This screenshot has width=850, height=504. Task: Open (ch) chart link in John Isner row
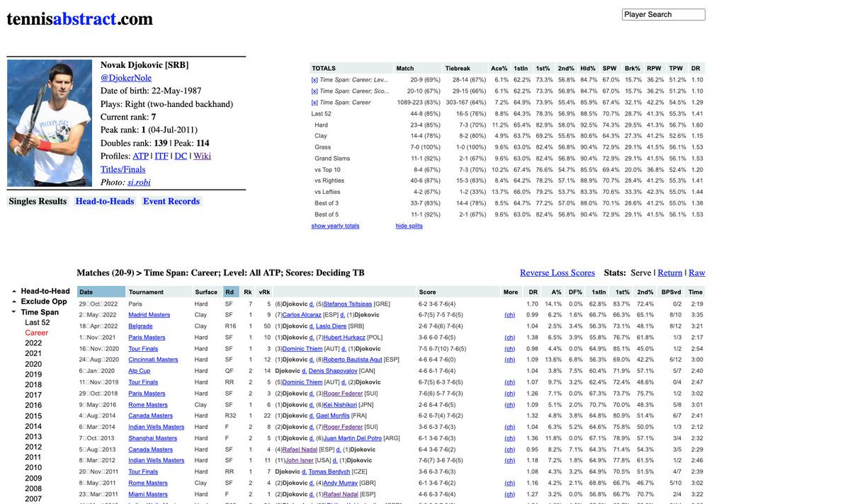[510, 461]
